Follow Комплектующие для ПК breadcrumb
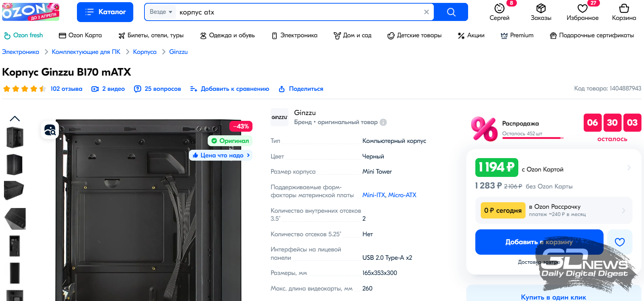Image resolution: width=644 pixels, height=301 pixels. [86, 52]
